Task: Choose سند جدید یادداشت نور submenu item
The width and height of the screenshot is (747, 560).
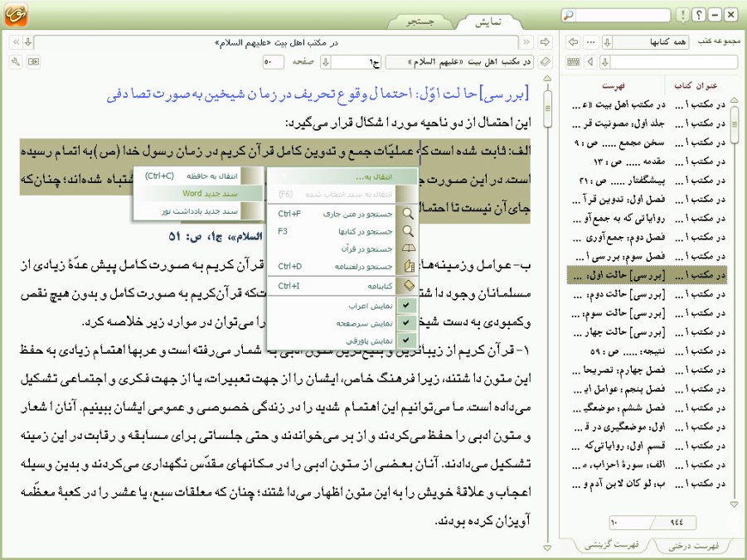Action: click(199, 211)
